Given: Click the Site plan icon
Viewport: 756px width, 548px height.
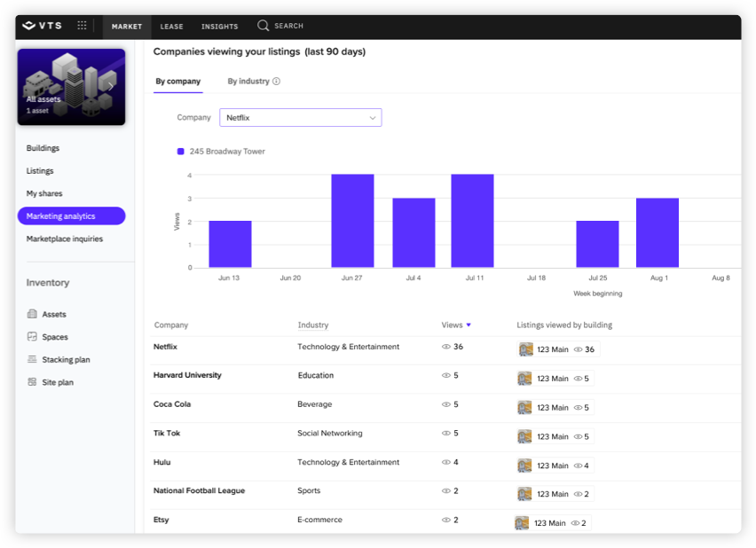Looking at the screenshot, I should pos(32,381).
